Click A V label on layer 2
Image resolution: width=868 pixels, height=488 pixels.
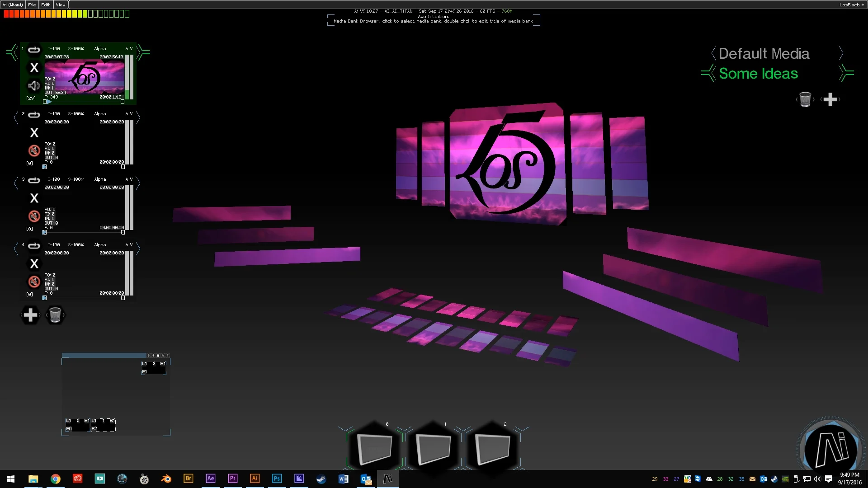pos(129,114)
